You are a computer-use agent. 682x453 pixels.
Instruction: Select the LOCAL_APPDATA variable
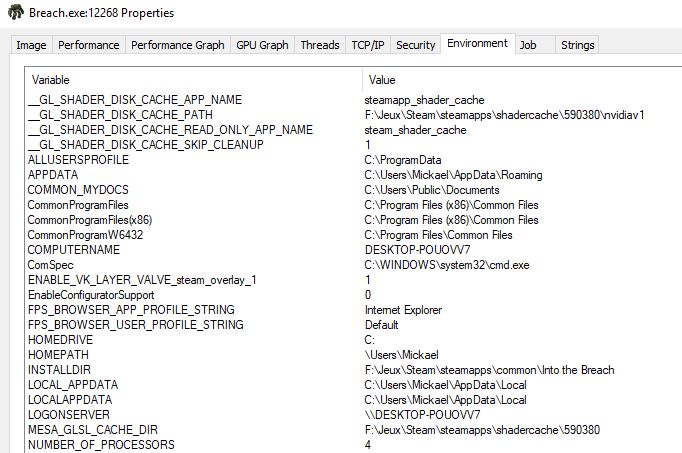73,385
